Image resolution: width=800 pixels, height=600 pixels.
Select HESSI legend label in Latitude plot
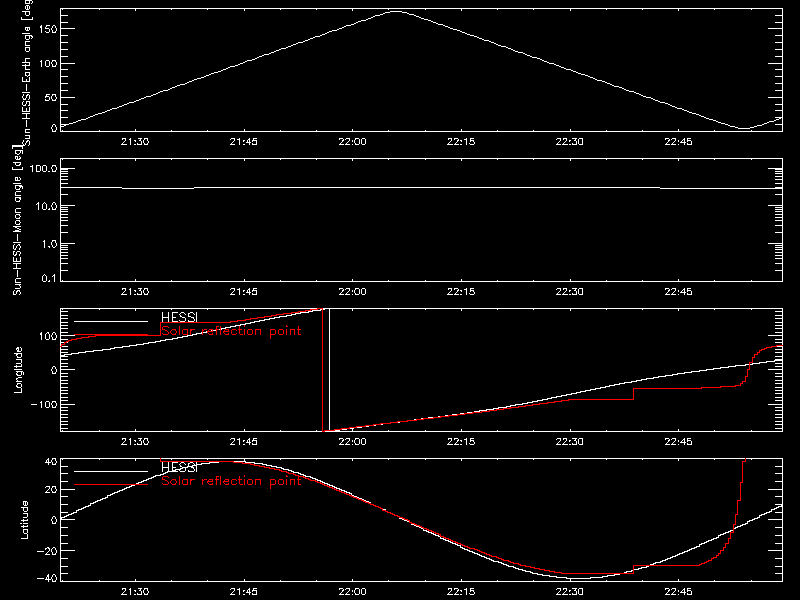pyautogui.click(x=179, y=467)
